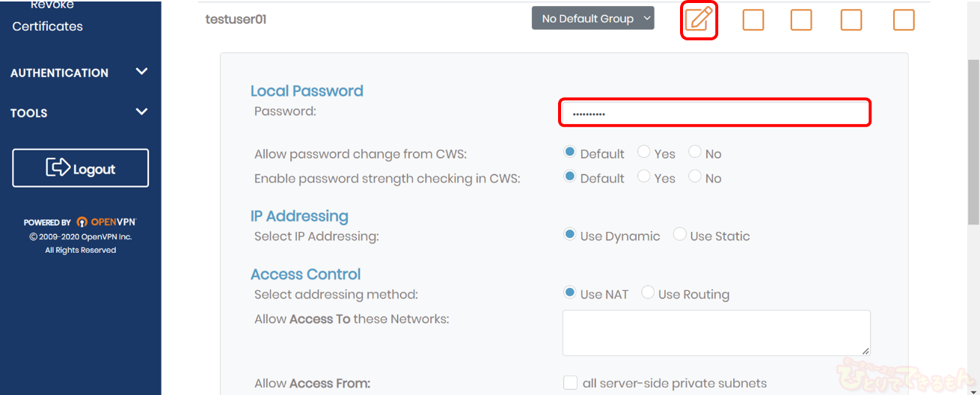
Task: Open Revoke Certificates in the sidebar
Action: coord(48,26)
